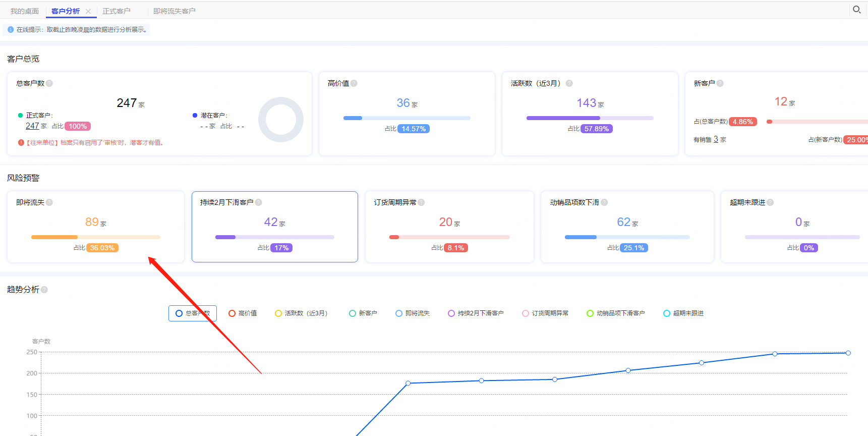Viewport: 868px width, 436px height.
Task: Click the 42 家 持续下滑 count
Action: (x=274, y=222)
